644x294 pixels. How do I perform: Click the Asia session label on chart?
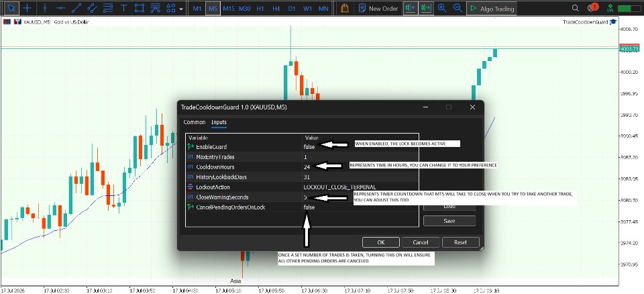[235, 282]
